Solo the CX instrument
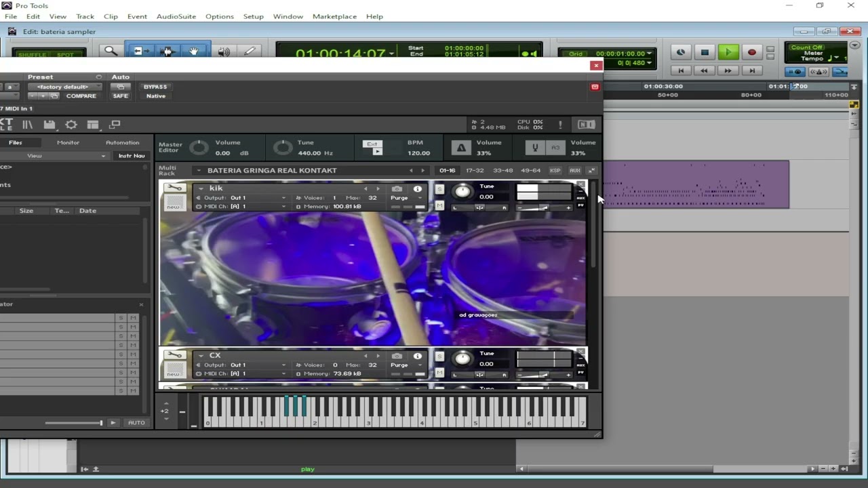The height and width of the screenshot is (488, 868). 439,357
